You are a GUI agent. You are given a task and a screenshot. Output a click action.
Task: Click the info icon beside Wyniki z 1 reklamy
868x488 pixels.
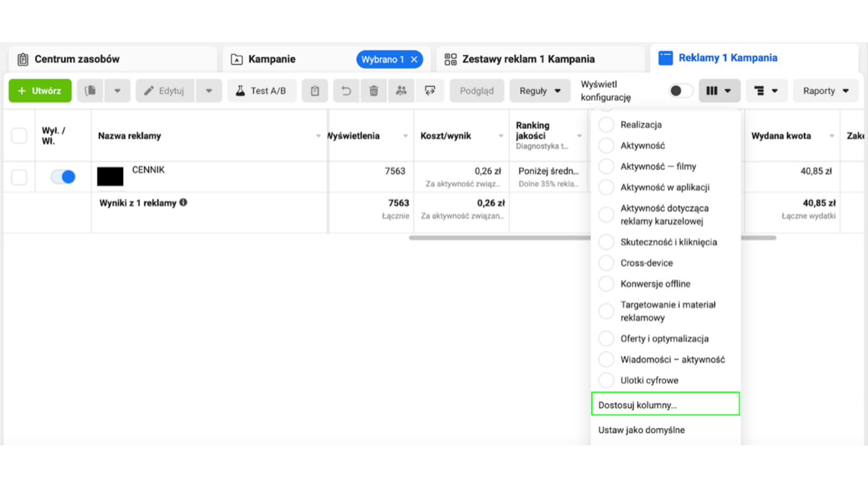(x=183, y=202)
